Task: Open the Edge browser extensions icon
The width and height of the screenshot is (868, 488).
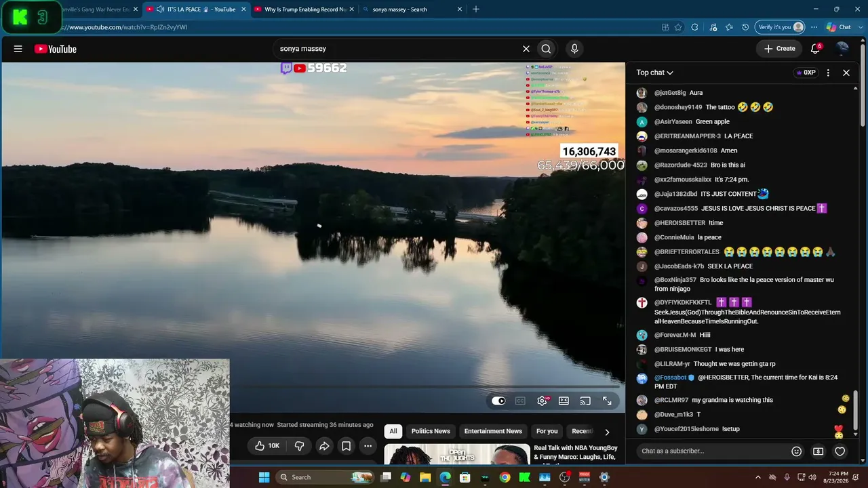Action: [x=694, y=27]
